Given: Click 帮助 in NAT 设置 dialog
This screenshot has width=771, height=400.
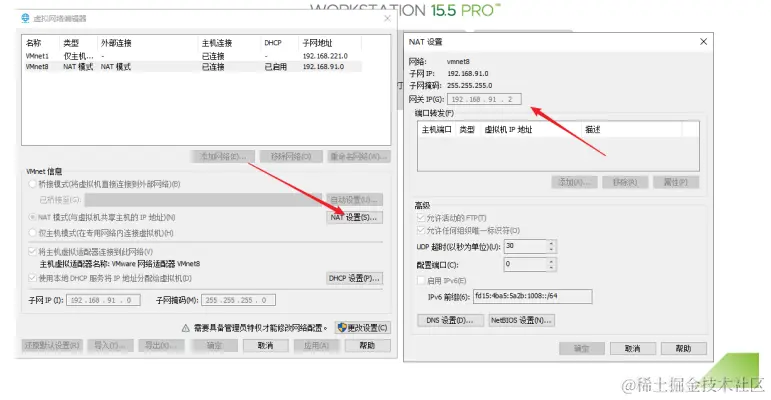Looking at the screenshot, I should click(683, 348).
